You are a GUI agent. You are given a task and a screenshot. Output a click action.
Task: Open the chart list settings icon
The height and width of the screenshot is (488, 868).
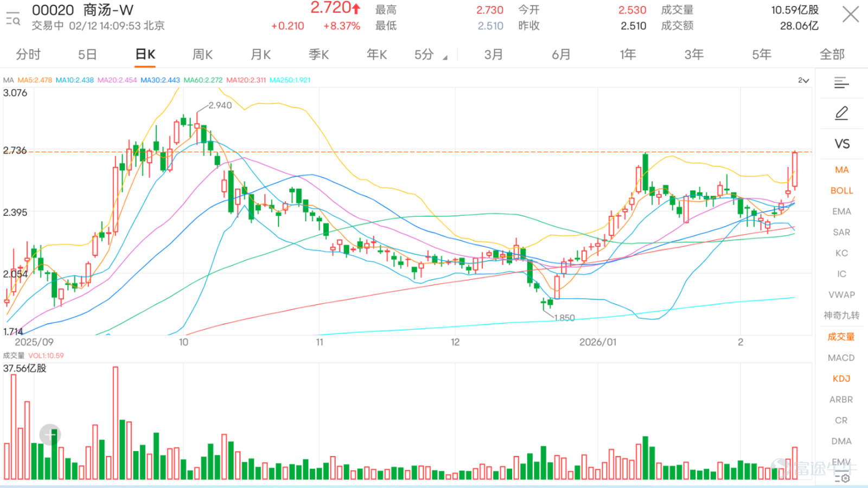(x=841, y=82)
